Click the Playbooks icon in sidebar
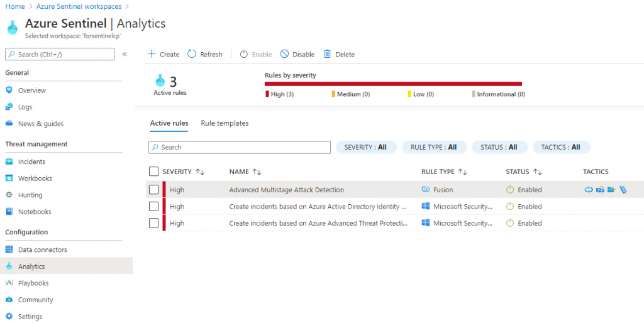The width and height of the screenshot is (644, 323). click(9, 283)
